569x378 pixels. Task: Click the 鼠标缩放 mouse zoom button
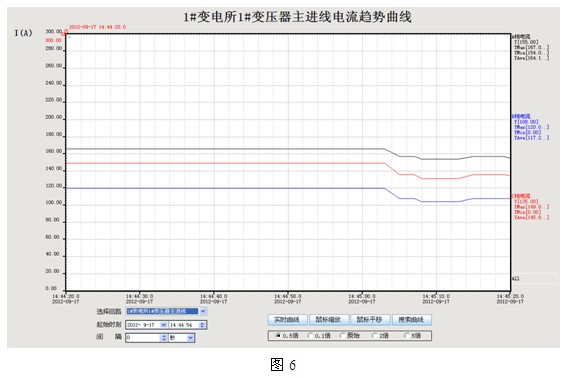click(328, 320)
